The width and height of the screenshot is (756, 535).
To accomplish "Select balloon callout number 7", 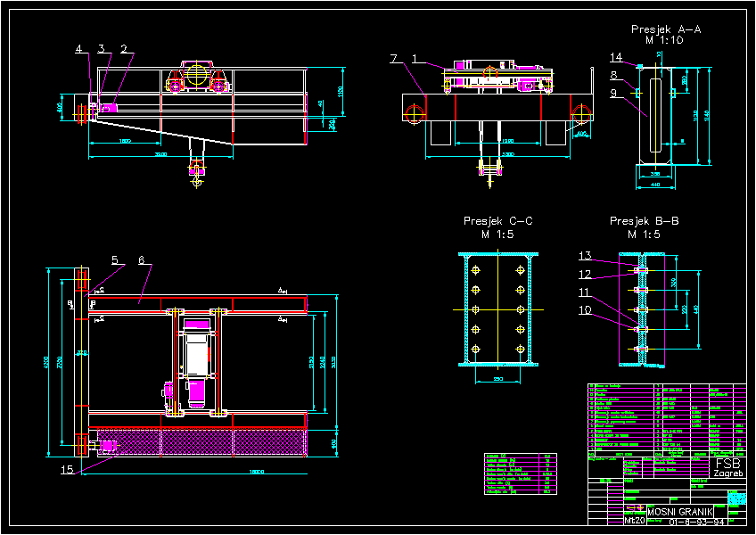I will coord(392,58).
